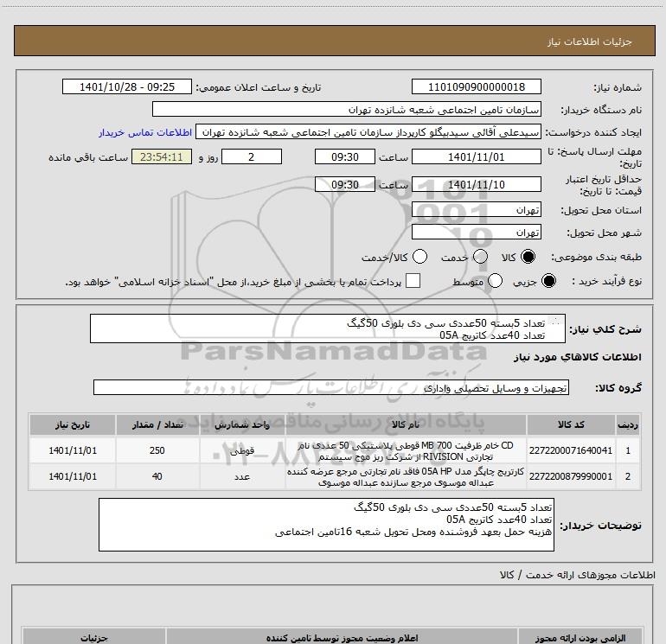The height and width of the screenshot is (644, 666).
Task: Click the response deadline time 09:30 field
Action: coord(345,156)
